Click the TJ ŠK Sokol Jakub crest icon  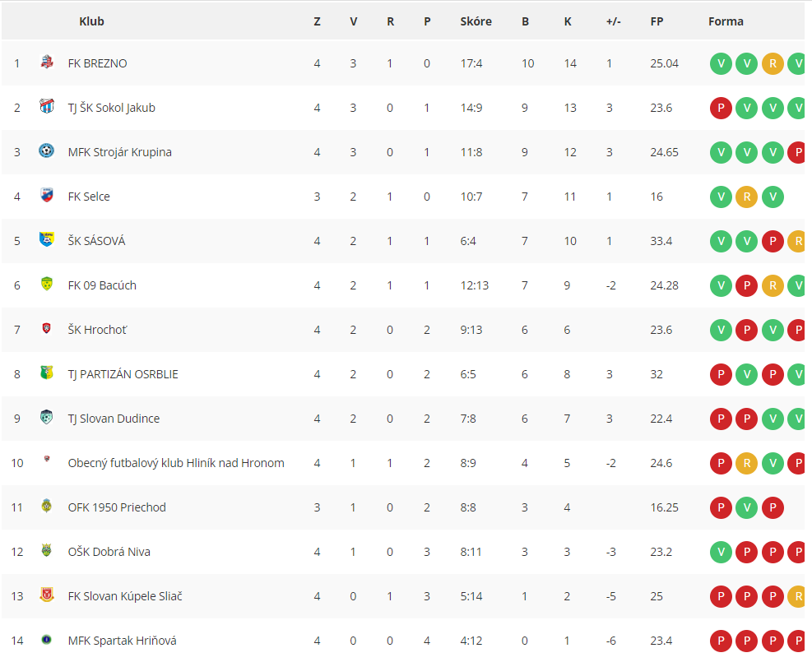pyautogui.click(x=47, y=107)
